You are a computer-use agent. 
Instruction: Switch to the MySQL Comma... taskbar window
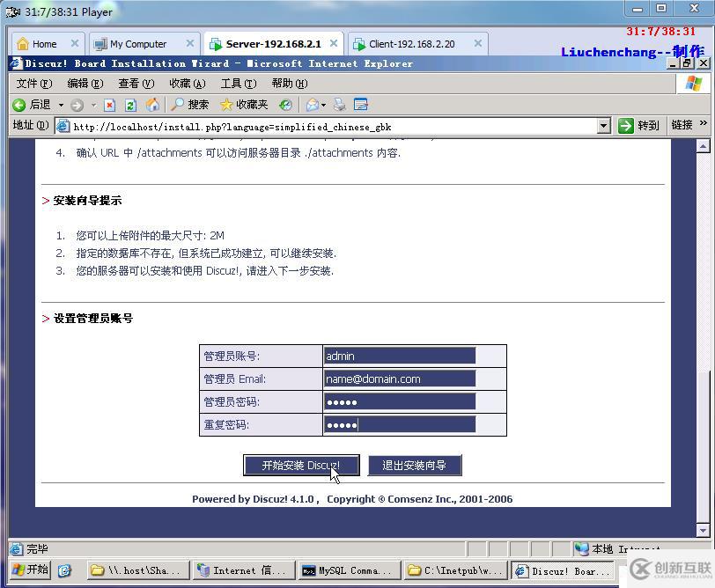click(350, 570)
